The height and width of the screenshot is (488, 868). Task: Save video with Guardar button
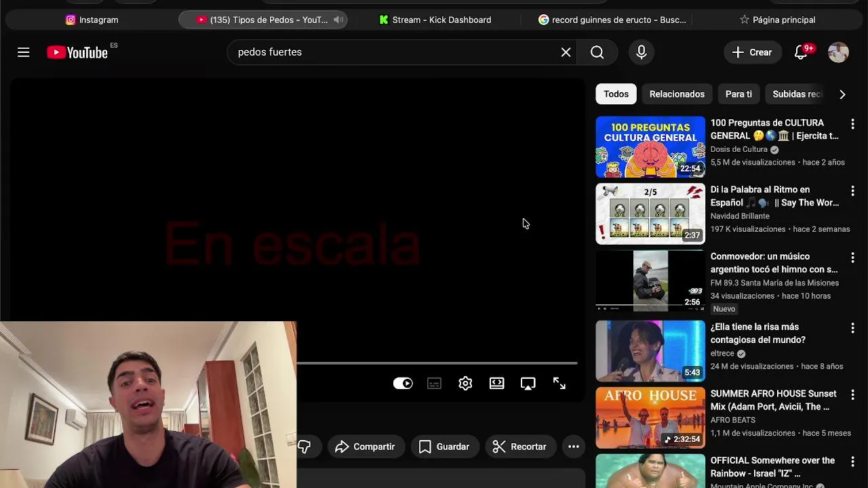point(444,447)
